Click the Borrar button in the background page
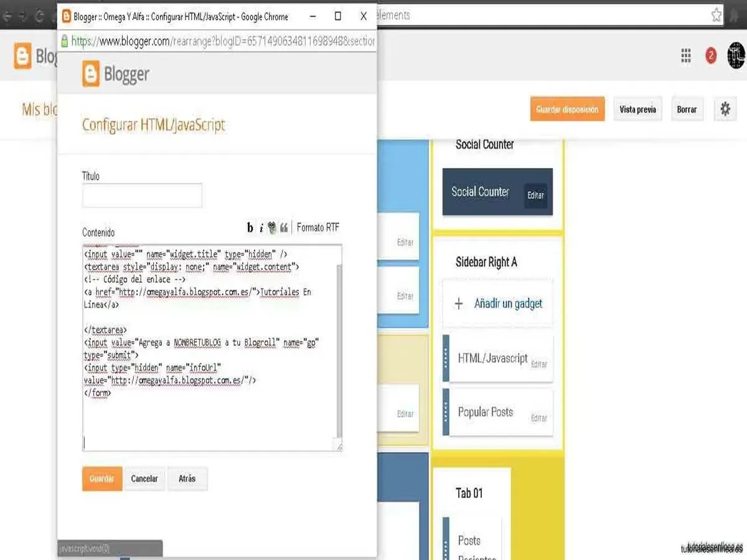The image size is (747, 560). point(687,109)
